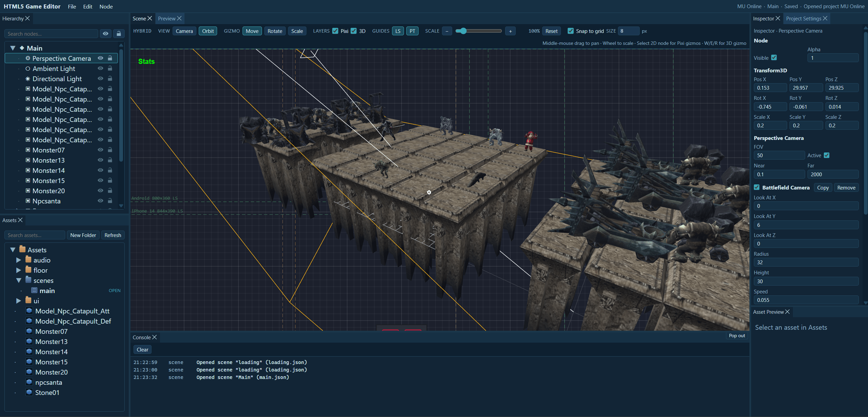This screenshot has height=417, width=868.
Task: Click the Search assets field
Action: 35,235
